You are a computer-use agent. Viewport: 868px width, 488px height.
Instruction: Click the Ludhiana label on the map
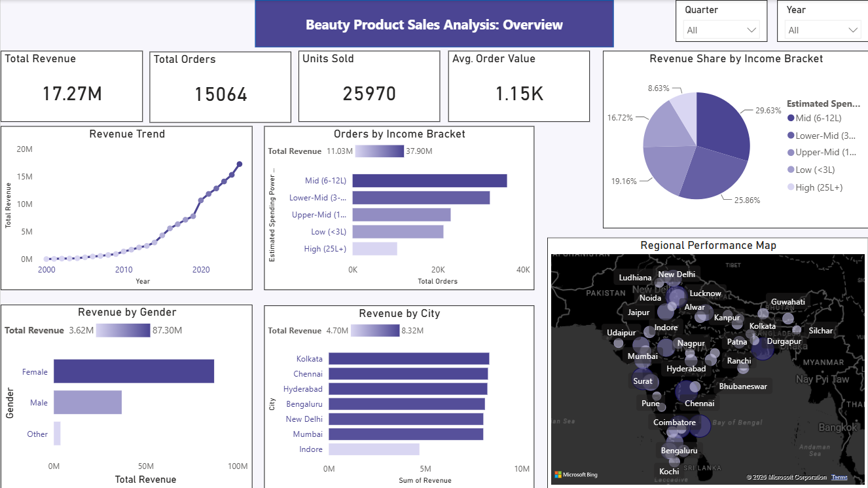(x=636, y=278)
